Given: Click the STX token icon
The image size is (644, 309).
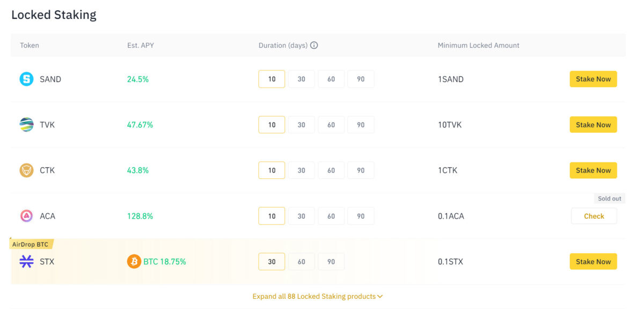Looking at the screenshot, I should tap(26, 262).
